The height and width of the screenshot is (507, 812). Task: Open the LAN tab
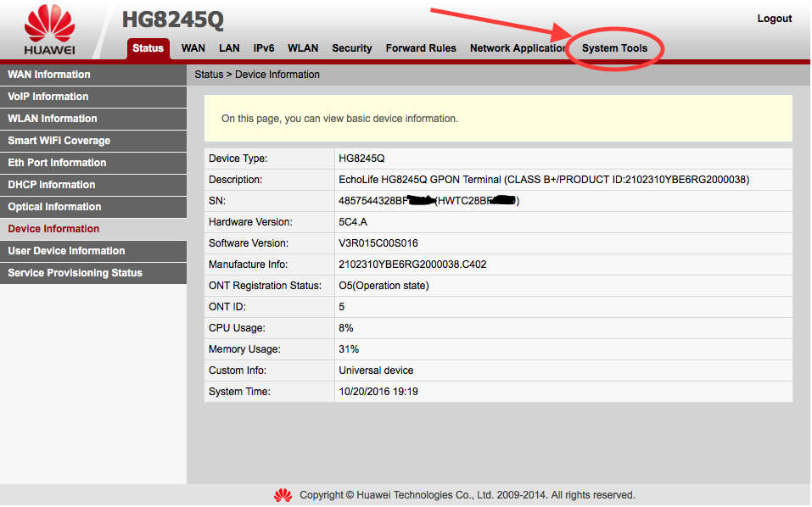pos(229,48)
